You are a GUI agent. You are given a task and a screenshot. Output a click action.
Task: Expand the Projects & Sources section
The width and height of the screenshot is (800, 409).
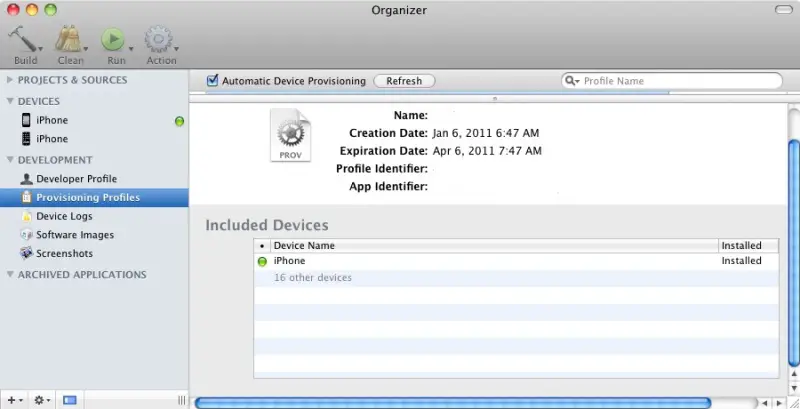[x=10, y=80]
